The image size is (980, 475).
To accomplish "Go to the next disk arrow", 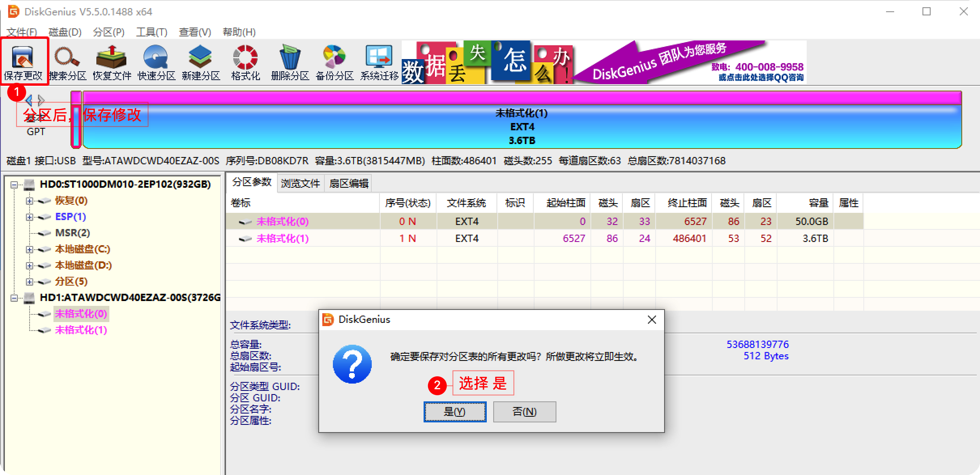I will pos(41,100).
